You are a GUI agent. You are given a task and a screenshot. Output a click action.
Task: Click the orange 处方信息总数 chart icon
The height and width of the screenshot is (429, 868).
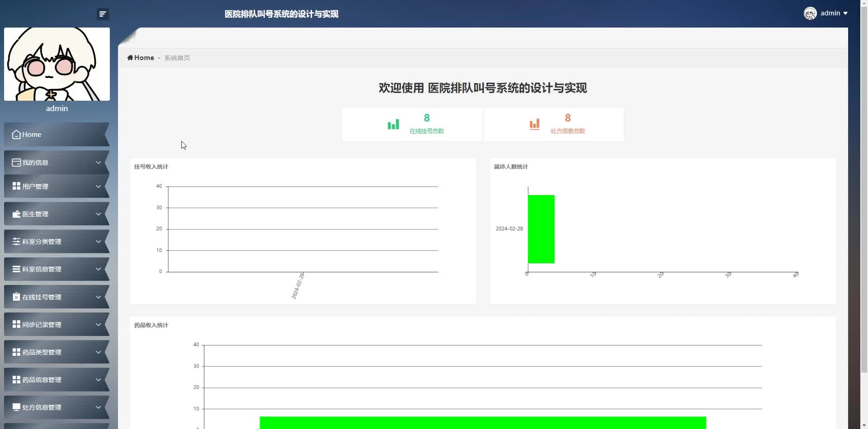tap(534, 125)
